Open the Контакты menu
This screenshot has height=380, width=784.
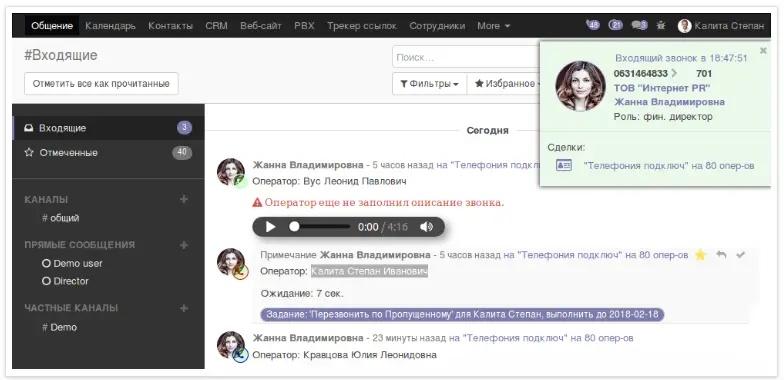(x=170, y=26)
